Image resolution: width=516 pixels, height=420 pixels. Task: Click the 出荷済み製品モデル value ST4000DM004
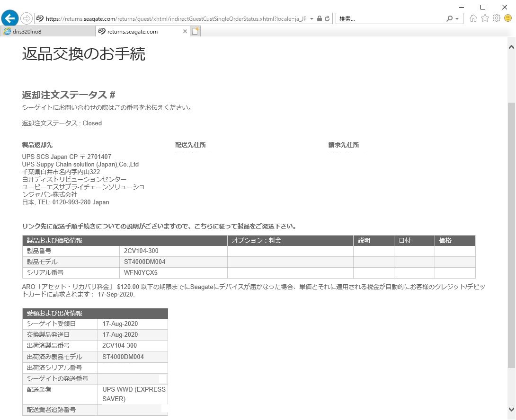(x=123, y=357)
